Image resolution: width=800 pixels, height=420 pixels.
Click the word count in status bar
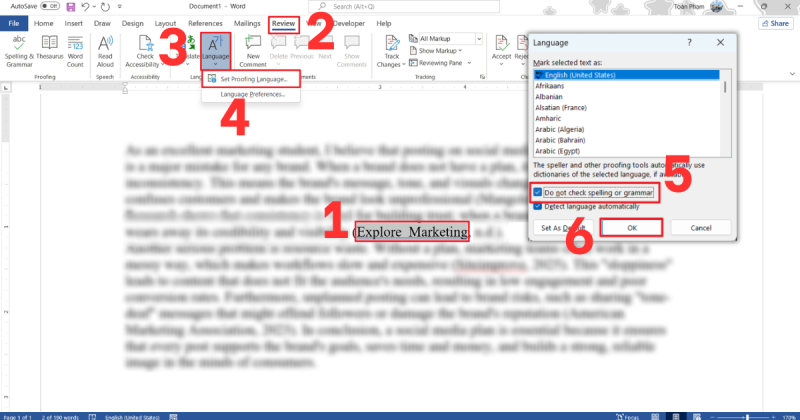[60, 417]
